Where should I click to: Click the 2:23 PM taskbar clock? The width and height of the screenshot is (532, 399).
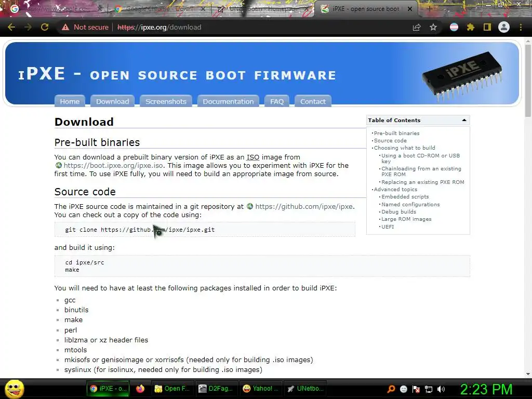coord(486,389)
